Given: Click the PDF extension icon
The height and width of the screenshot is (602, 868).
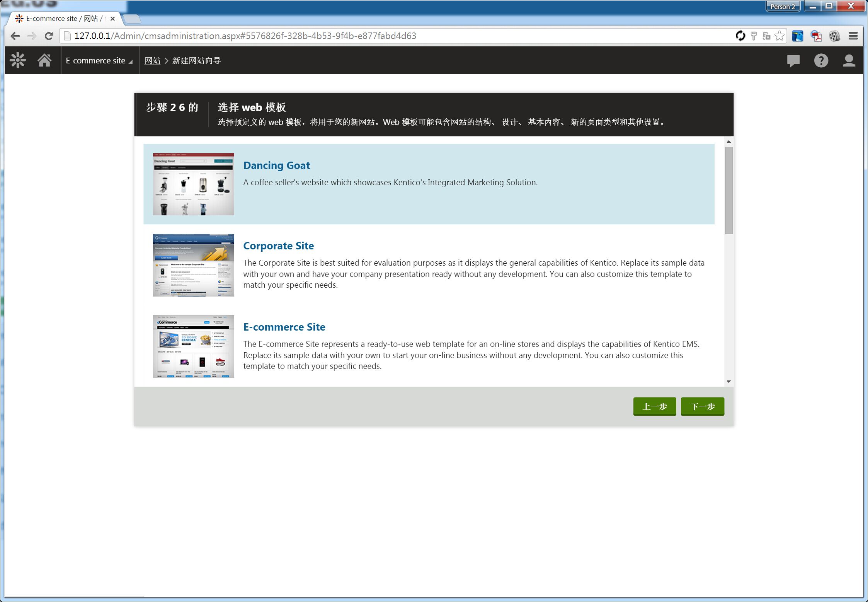Looking at the screenshot, I should [816, 36].
